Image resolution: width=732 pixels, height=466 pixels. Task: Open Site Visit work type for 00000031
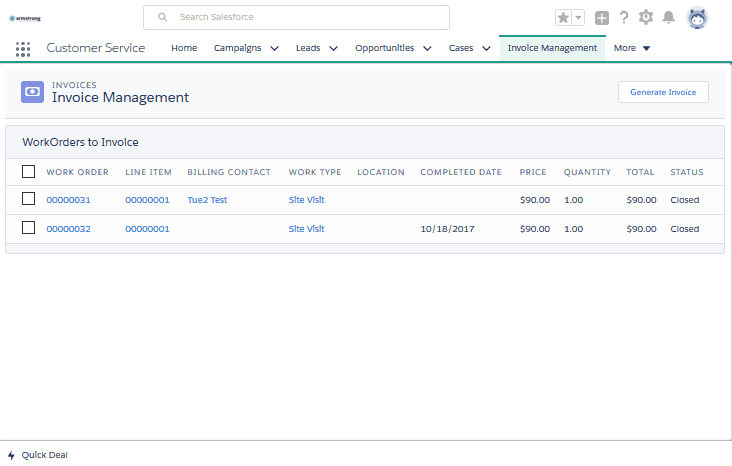[x=306, y=200]
